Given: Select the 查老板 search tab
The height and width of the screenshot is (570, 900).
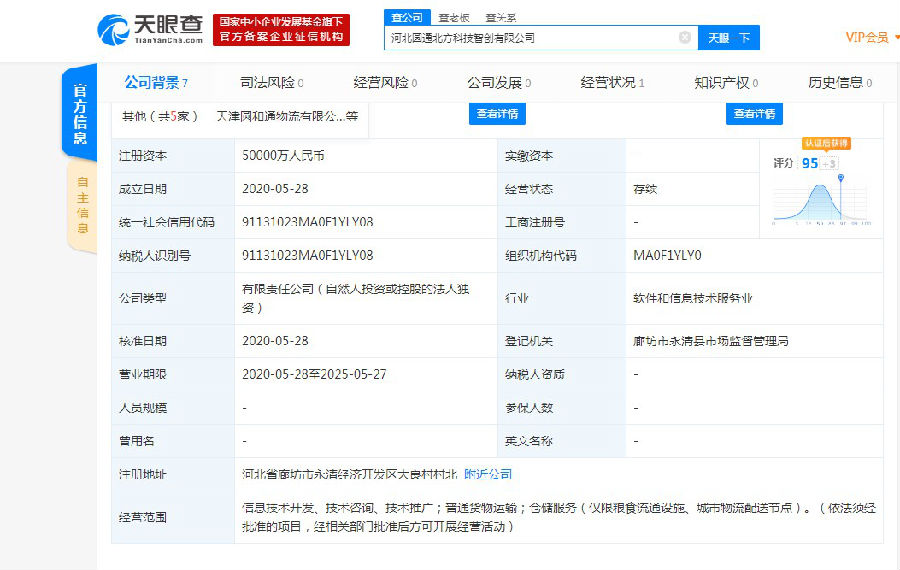Looking at the screenshot, I should pos(453,18).
